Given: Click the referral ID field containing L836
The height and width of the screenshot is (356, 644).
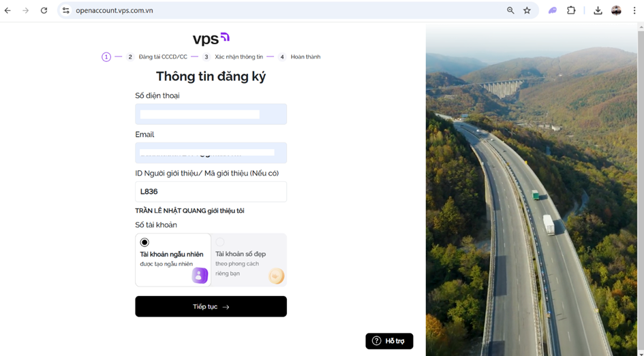Looking at the screenshot, I should pos(211,191).
